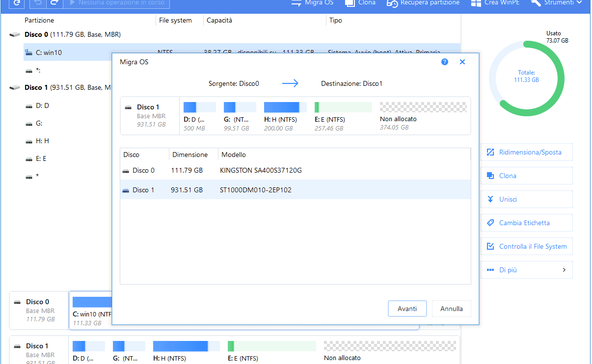Close the Migra OS dialog with the X

coord(462,62)
